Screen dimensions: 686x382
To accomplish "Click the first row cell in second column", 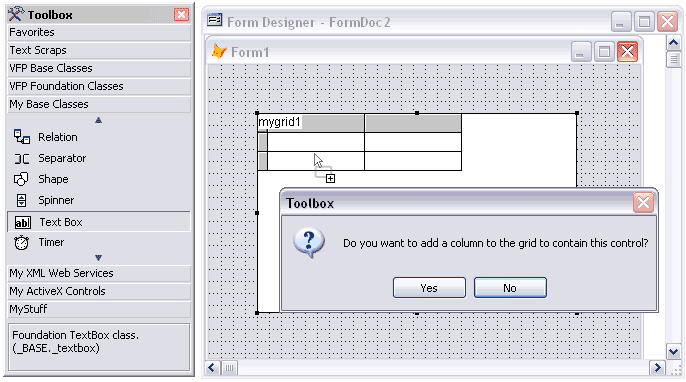I will tap(413, 142).
